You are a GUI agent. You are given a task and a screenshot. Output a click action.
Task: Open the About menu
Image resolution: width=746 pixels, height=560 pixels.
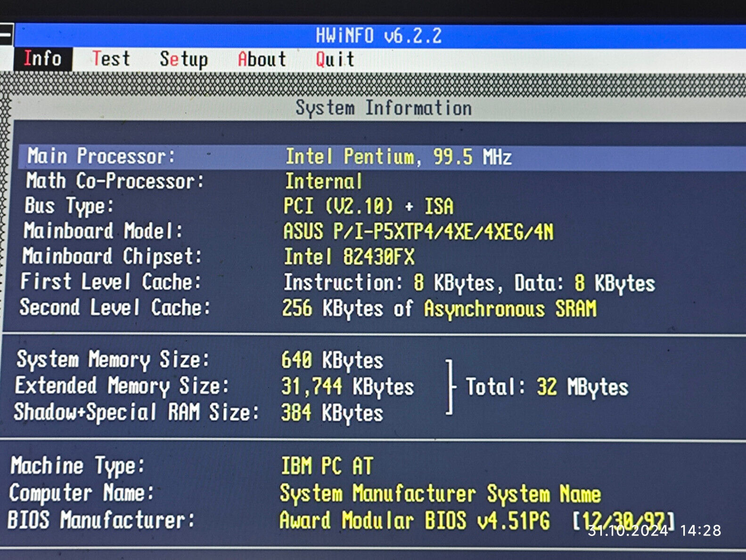tap(262, 59)
